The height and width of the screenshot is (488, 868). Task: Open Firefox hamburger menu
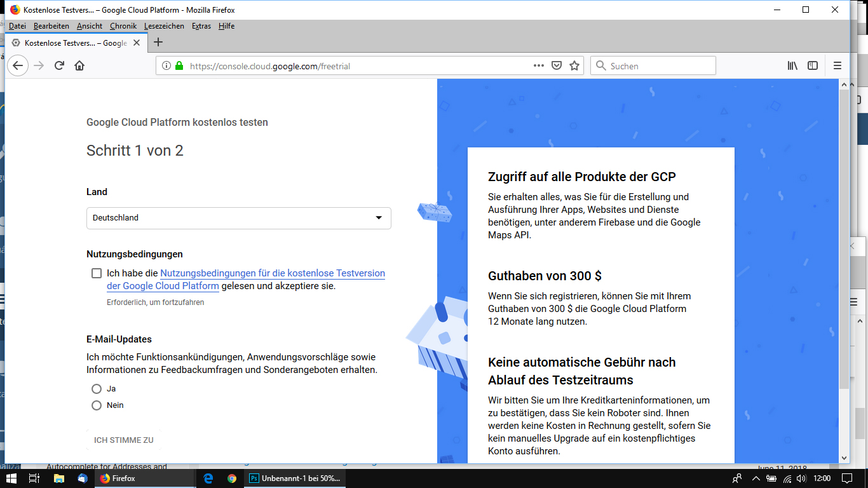click(837, 65)
